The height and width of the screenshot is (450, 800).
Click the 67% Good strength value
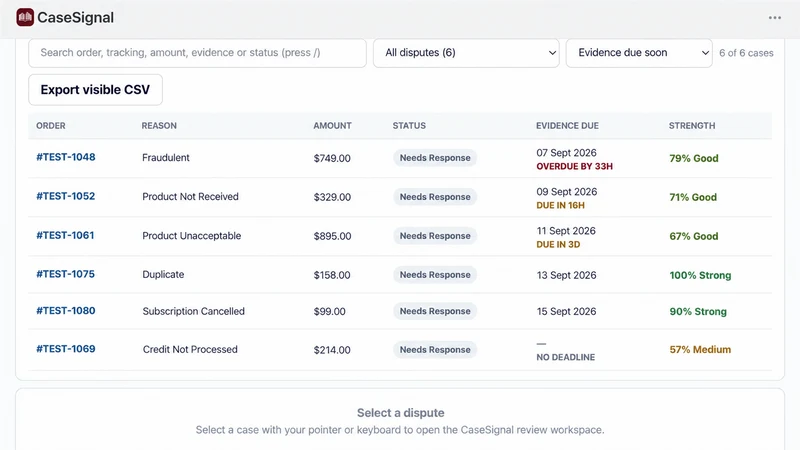694,236
